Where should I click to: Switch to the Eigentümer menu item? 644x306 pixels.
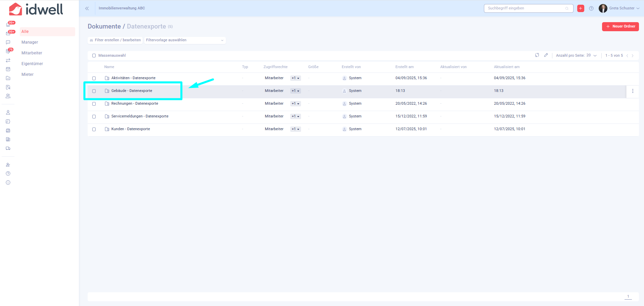pos(32,64)
